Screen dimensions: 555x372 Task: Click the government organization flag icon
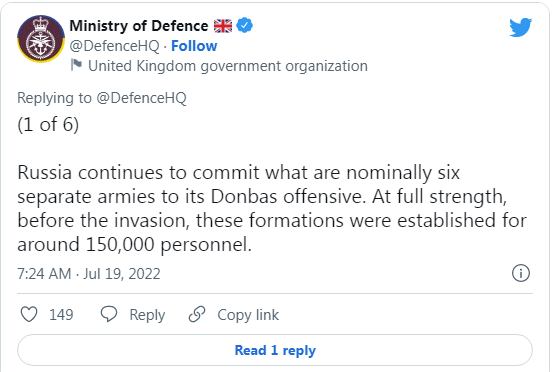click(x=76, y=65)
